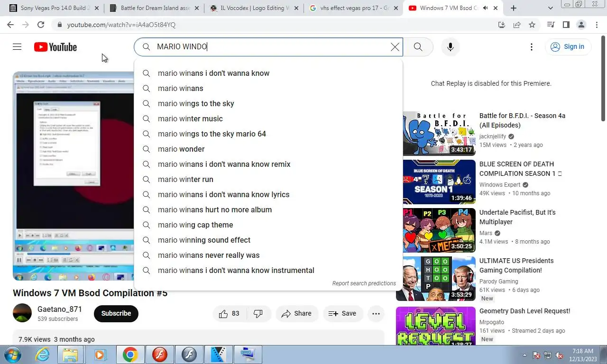607x364 pixels.
Task: Click the URL address bar
Action: [275, 25]
